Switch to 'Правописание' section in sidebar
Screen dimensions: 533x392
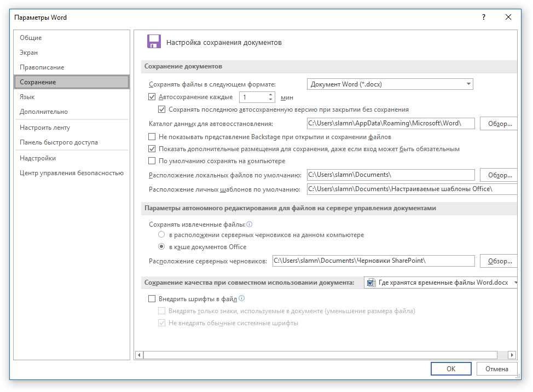42,67
